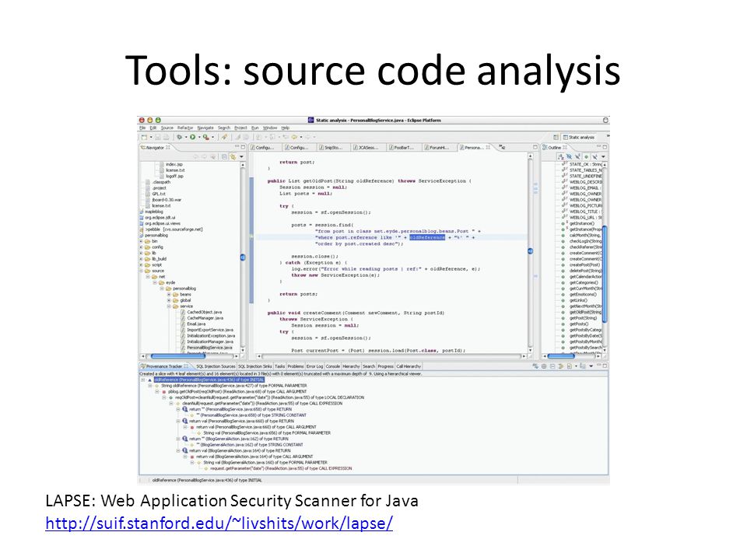Click the up-triangle icon of oldReference INITIAL
The width and height of the screenshot is (747, 560).
coord(149,380)
